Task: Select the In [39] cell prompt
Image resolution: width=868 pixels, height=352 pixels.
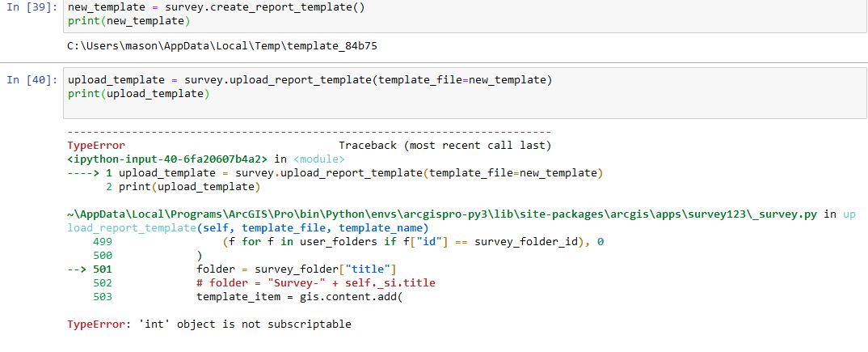Action: (32, 7)
